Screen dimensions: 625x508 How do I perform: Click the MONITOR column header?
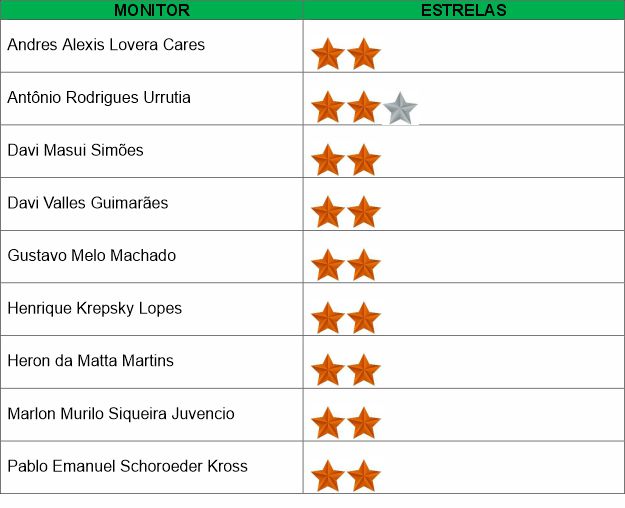[151, 10]
